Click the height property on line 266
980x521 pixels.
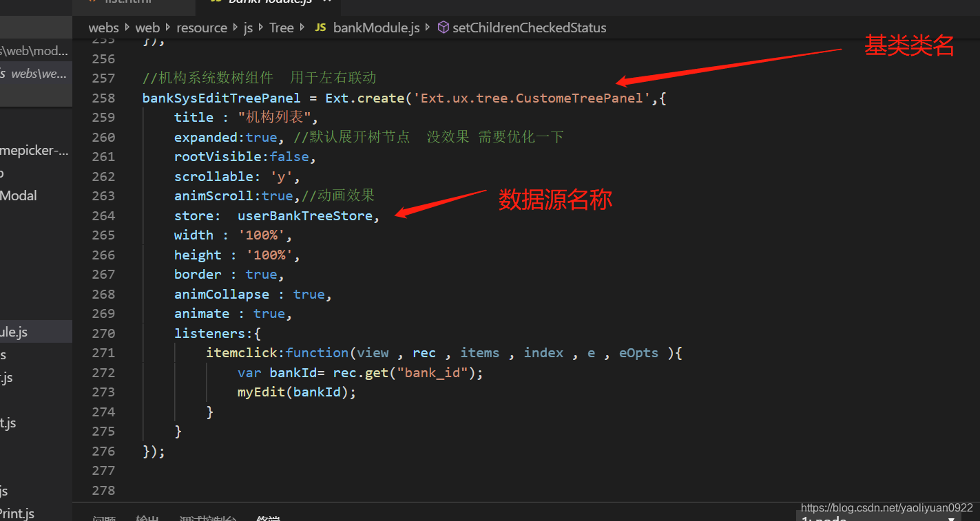pyautogui.click(x=198, y=255)
